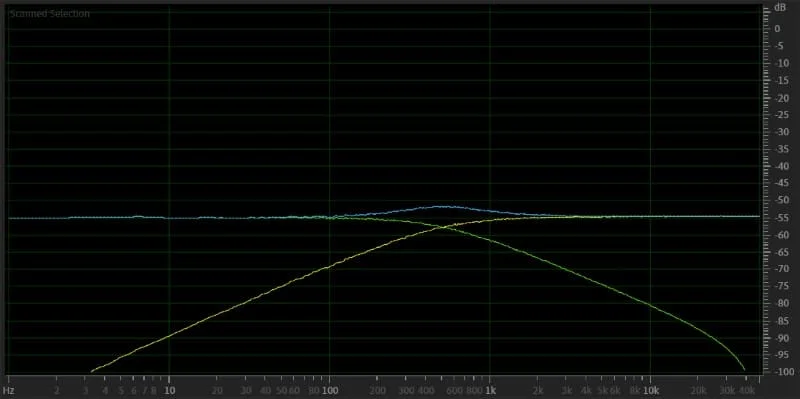
Task: Select the 100 mark on frequency ruler
Action: [330, 391]
